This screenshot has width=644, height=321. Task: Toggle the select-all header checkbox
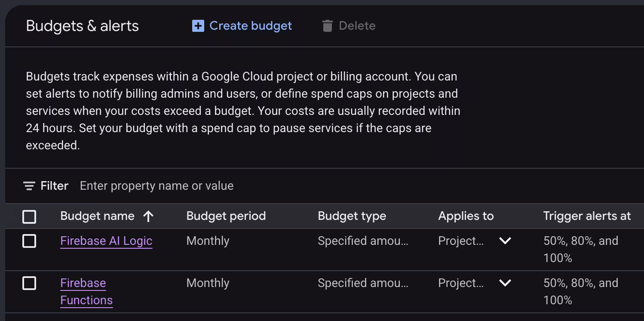[x=29, y=216]
